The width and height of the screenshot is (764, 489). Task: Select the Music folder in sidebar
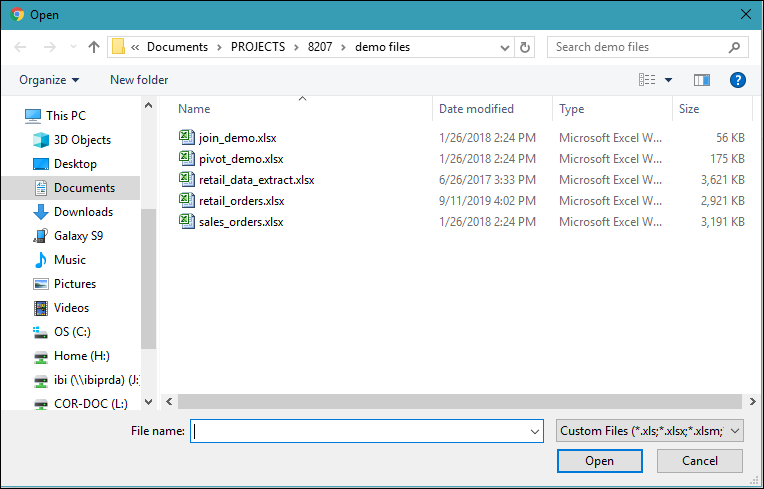[x=69, y=260]
